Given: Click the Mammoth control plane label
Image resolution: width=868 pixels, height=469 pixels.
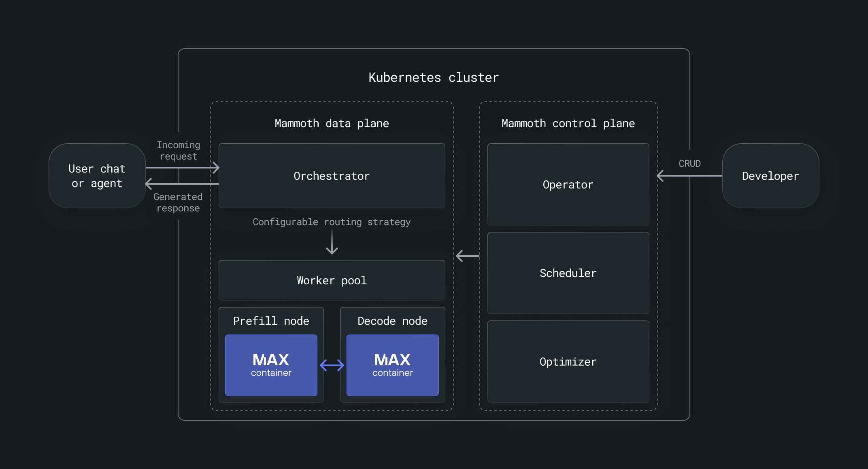Looking at the screenshot, I should click(x=568, y=123).
